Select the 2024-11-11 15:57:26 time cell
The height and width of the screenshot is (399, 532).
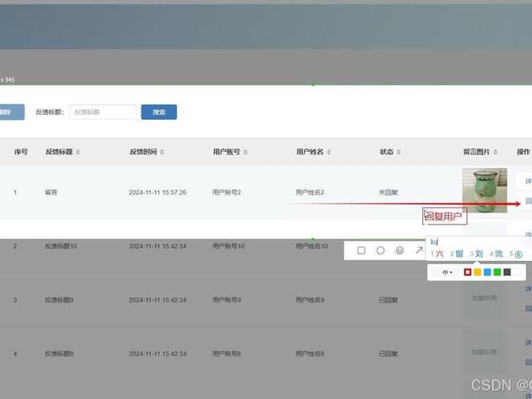(158, 192)
